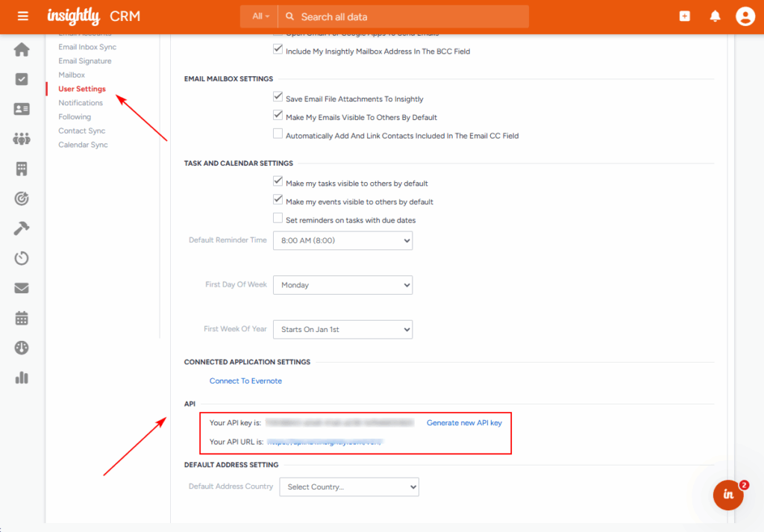
Task: Open Contacts from the sidebar card icon
Action: [x=22, y=109]
